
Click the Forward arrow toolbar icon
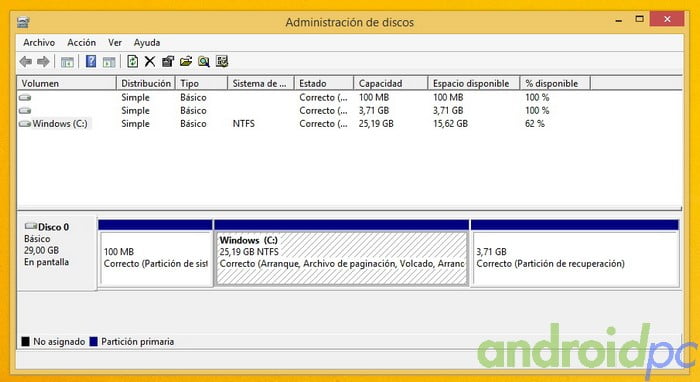pos(43,62)
